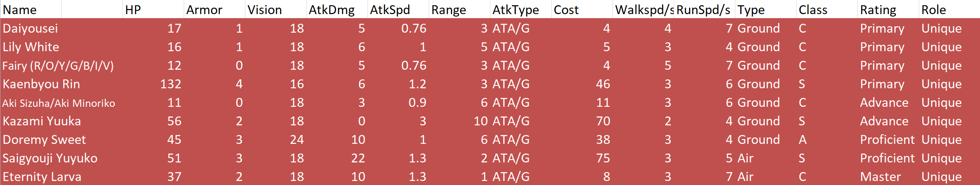Click the Lily White name cell
980x185 pixels.
pos(31,47)
